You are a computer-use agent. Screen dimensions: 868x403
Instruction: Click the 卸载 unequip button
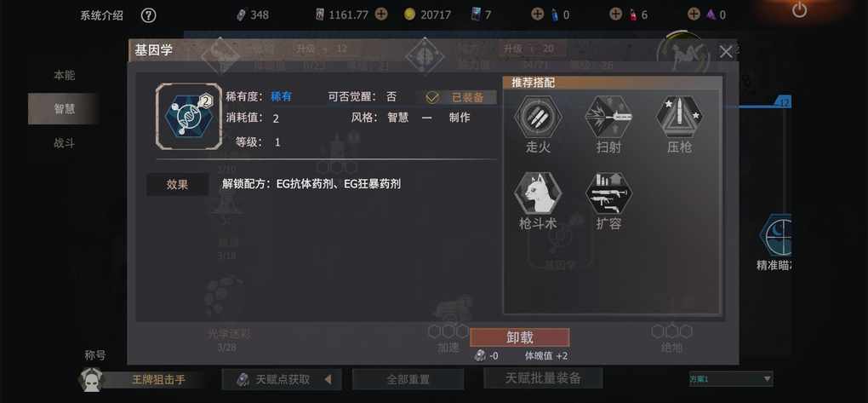click(520, 337)
